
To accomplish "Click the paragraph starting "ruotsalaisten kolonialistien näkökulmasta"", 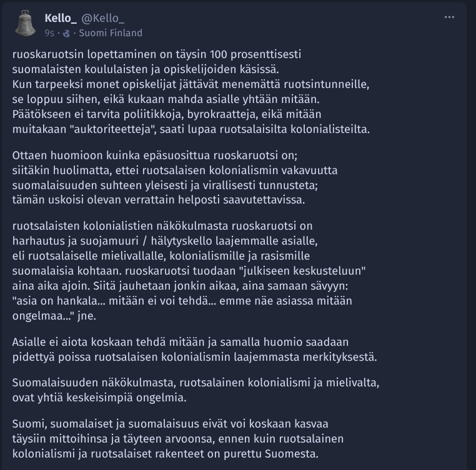I will click(x=189, y=271).
